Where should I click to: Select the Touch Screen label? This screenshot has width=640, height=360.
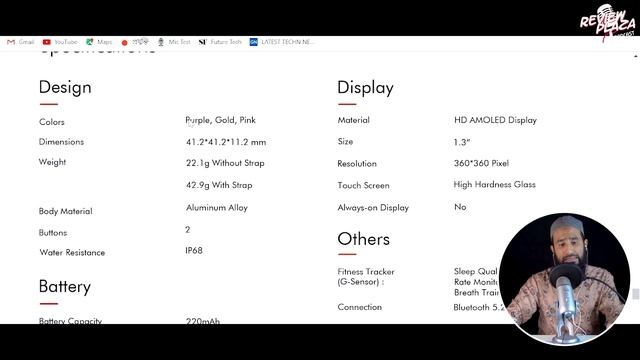pos(363,185)
